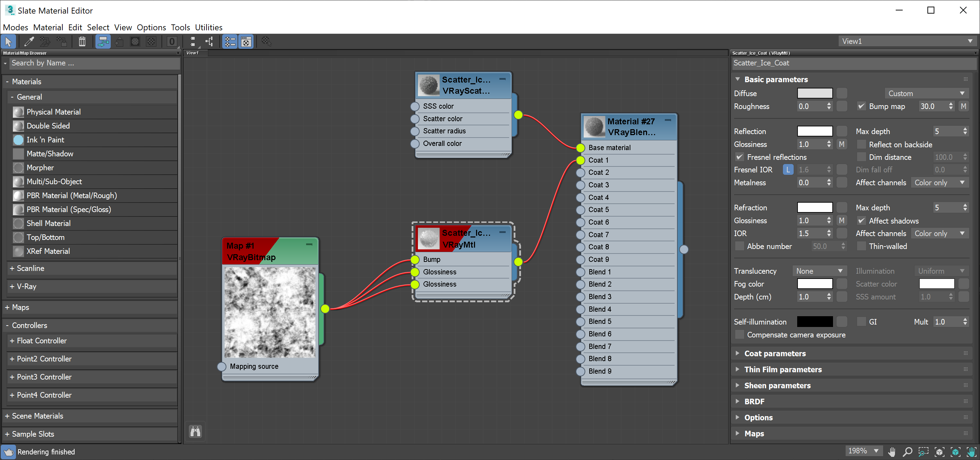Screen dimensions: 980x460
Task: Open the Utilities menu
Action: click(209, 28)
